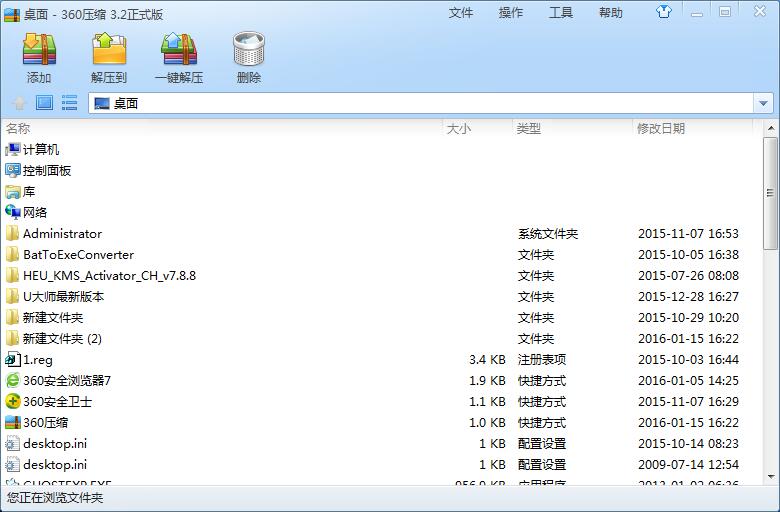The image size is (780, 512).
Task: Click the vertical scrollbar thumb
Action: [x=770, y=190]
